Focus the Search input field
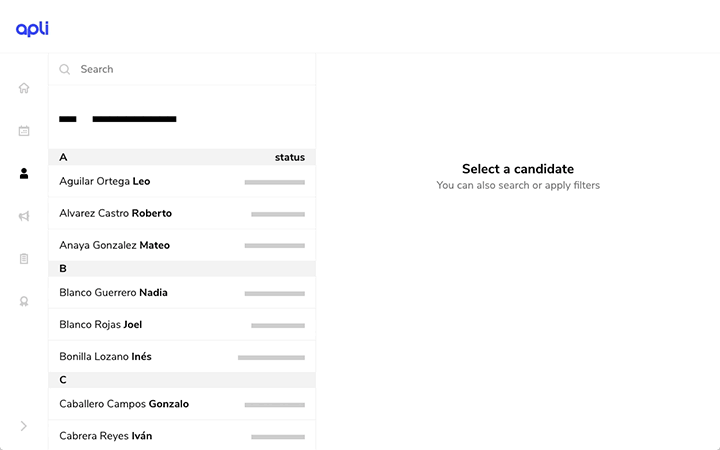The width and height of the screenshot is (720, 450). coord(182,69)
